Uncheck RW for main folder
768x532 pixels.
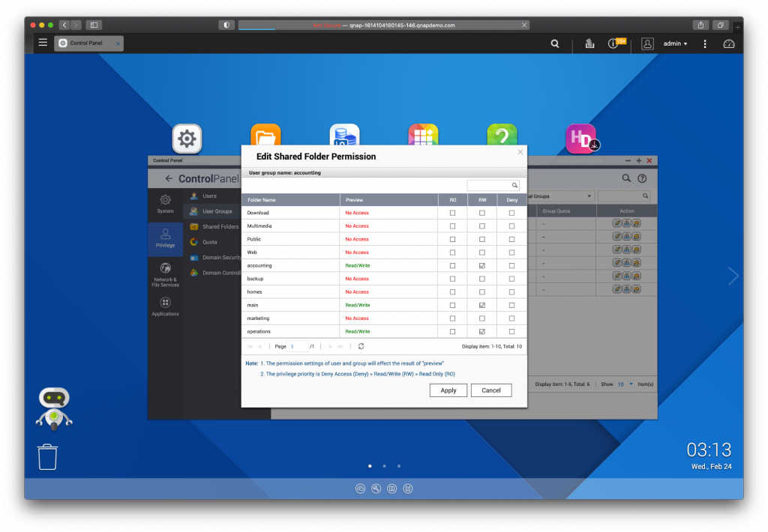click(x=482, y=306)
